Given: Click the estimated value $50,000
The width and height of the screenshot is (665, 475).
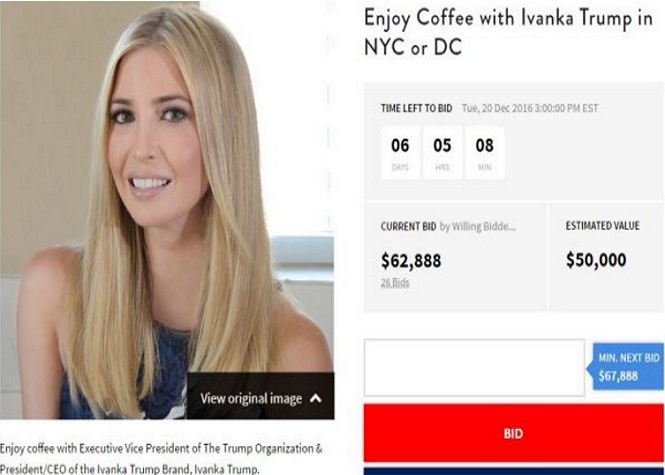Looking at the screenshot, I should (x=596, y=260).
